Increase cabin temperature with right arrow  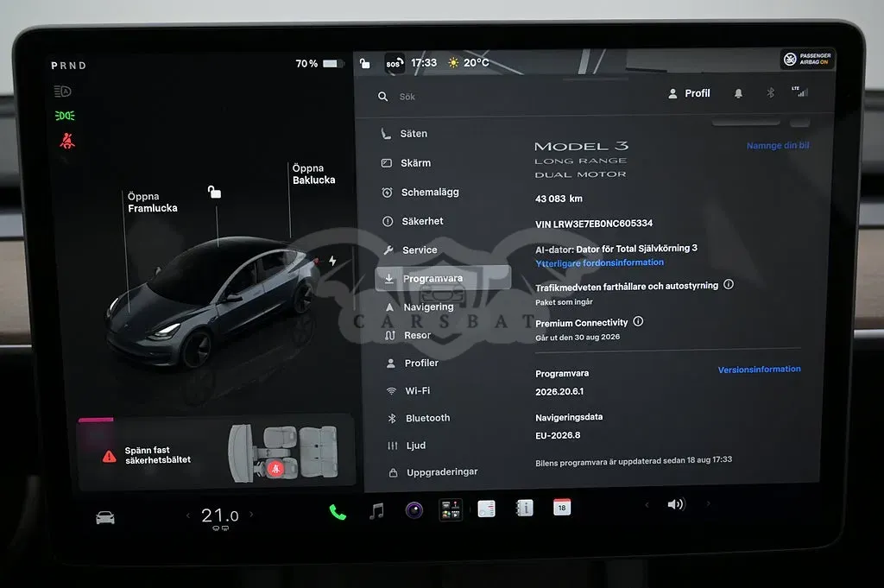coord(251,514)
